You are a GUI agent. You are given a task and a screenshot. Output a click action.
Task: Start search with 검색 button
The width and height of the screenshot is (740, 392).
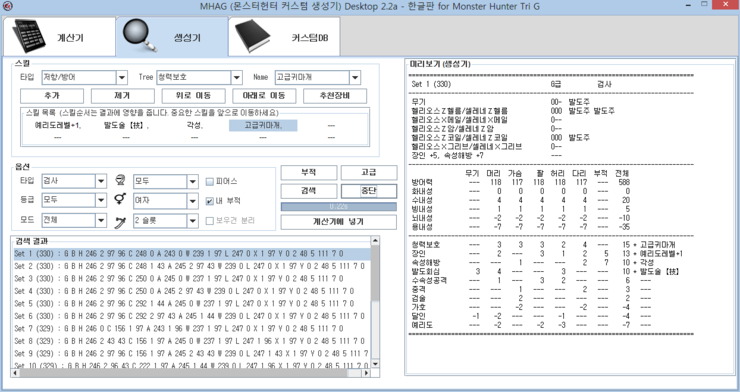[x=309, y=191]
